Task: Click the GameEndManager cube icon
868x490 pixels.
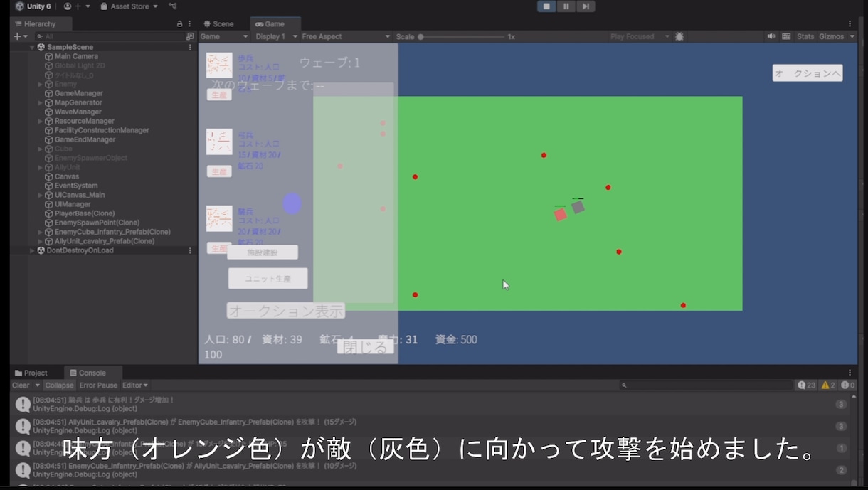Action: click(x=49, y=139)
